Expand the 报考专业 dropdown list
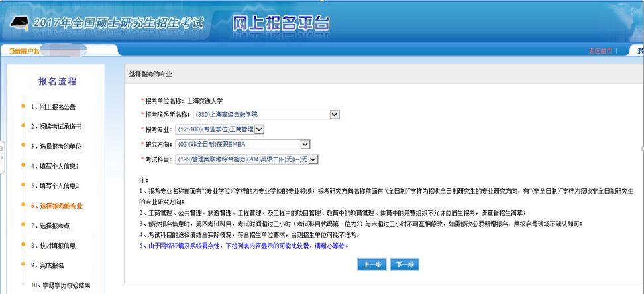This screenshot has width=644, height=294. (259, 129)
